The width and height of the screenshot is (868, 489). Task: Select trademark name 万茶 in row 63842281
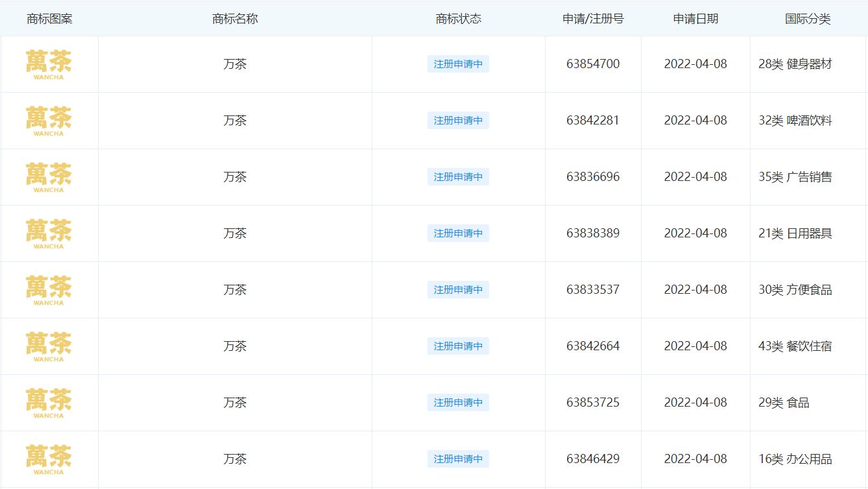tap(235, 121)
